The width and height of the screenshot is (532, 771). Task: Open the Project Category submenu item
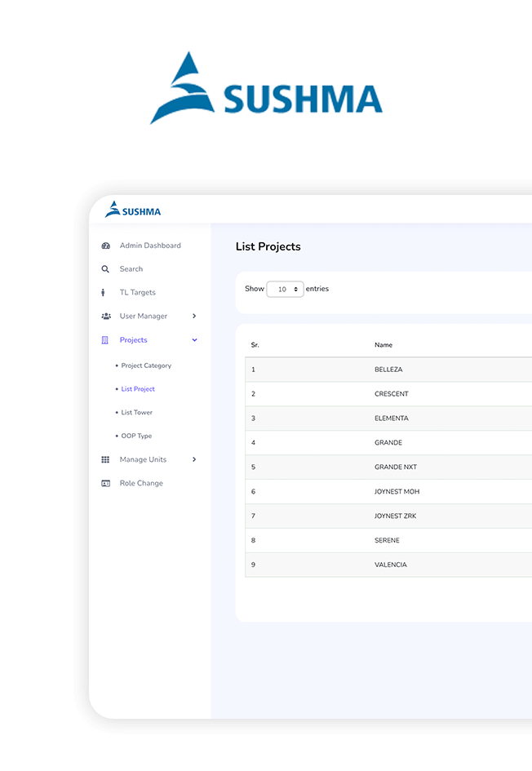click(x=146, y=366)
